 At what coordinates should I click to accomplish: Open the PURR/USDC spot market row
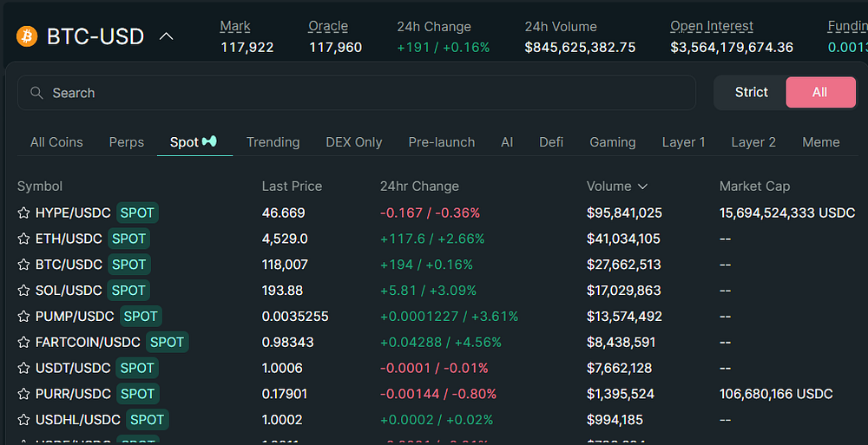point(437,394)
